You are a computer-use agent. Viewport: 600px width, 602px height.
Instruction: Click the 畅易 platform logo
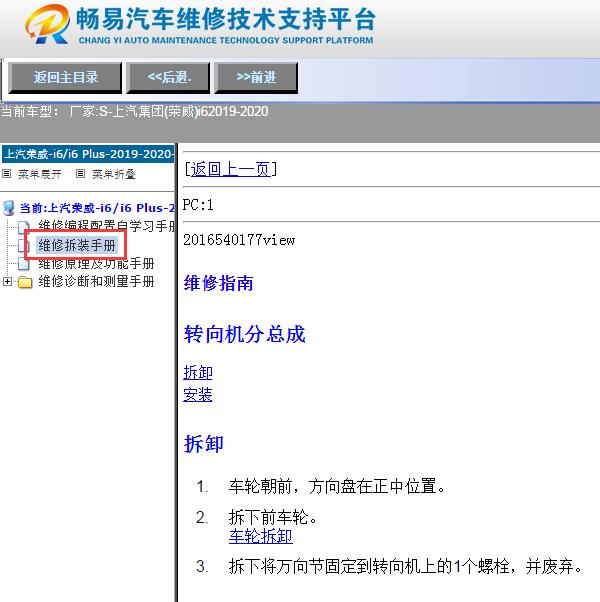click(x=48, y=24)
